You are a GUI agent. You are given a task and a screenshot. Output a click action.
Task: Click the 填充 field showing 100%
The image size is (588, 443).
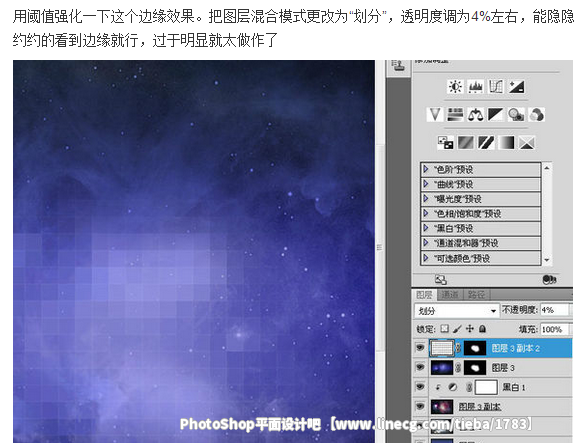(554, 329)
